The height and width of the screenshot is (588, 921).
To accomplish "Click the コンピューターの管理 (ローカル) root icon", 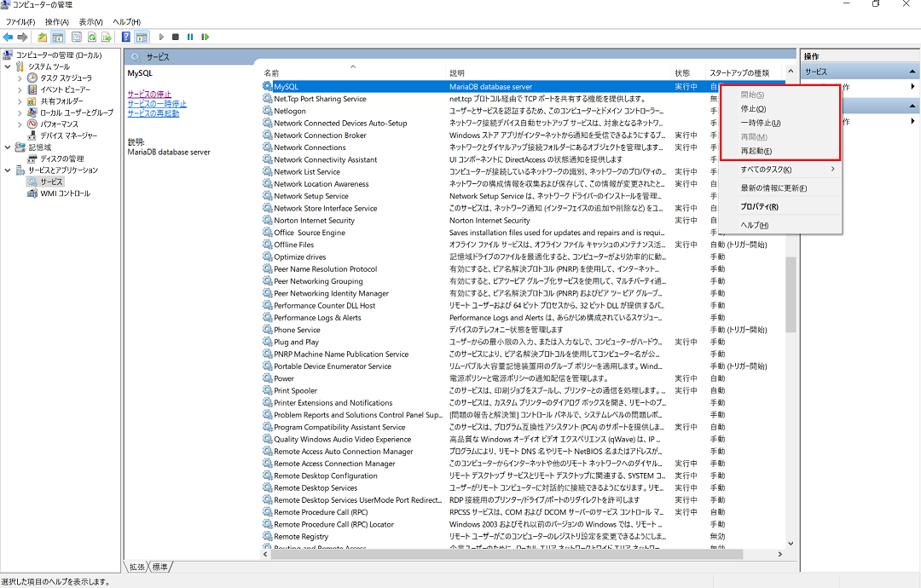I will [x=8, y=55].
